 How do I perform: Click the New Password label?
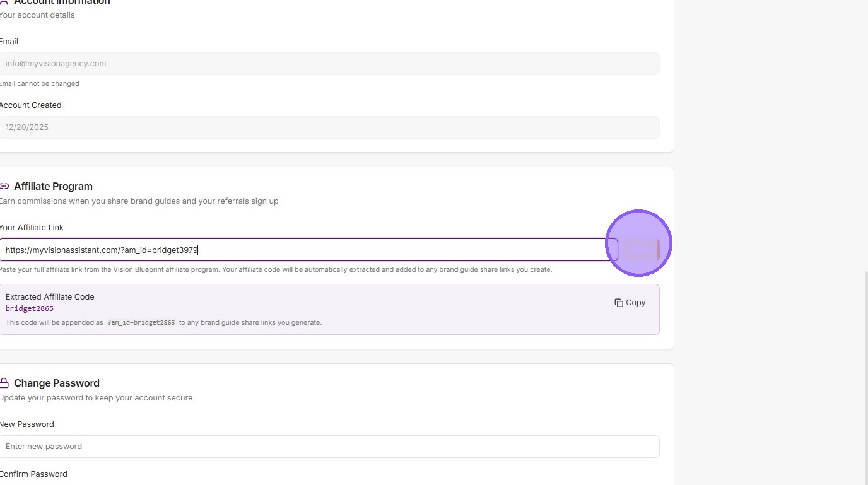pos(26,424)
